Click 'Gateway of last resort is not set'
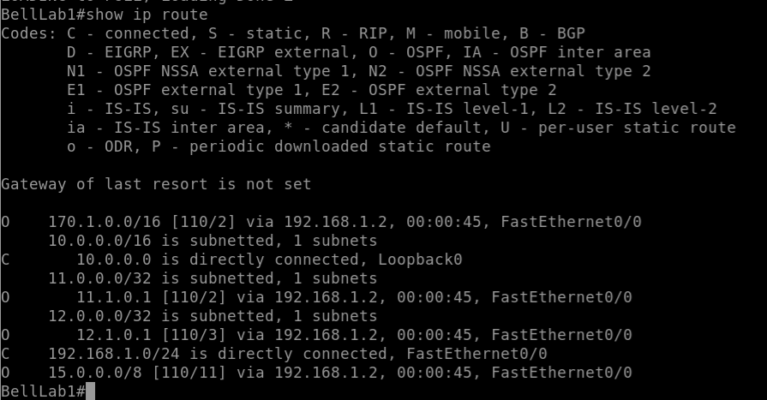The height and width of the screenshot is (400, 767). pyautogui.click(x=156, y=184)
